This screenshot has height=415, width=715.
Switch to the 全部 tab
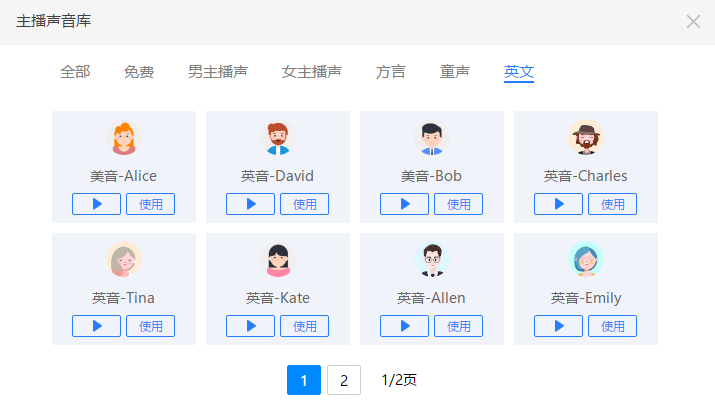coord(75,72)
